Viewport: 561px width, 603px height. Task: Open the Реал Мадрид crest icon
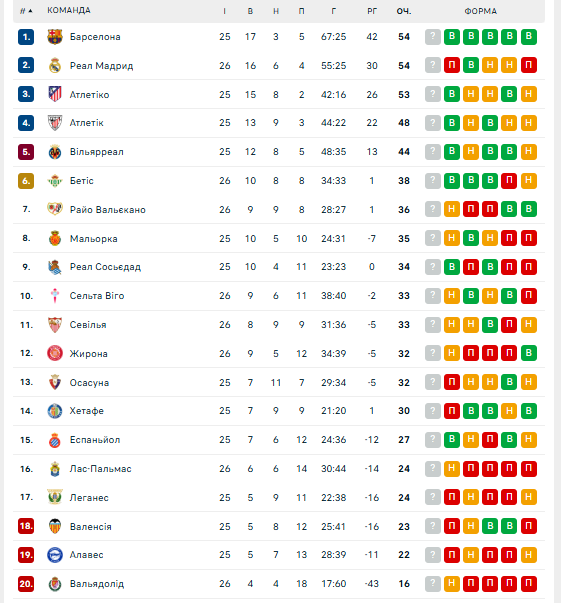[55, 66]
